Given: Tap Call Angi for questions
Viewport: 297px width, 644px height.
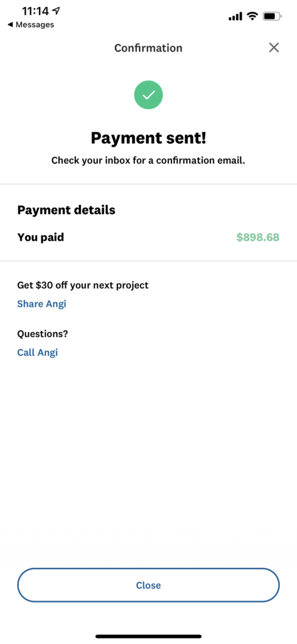Looking at the screenshot, I should click(37, 352).
